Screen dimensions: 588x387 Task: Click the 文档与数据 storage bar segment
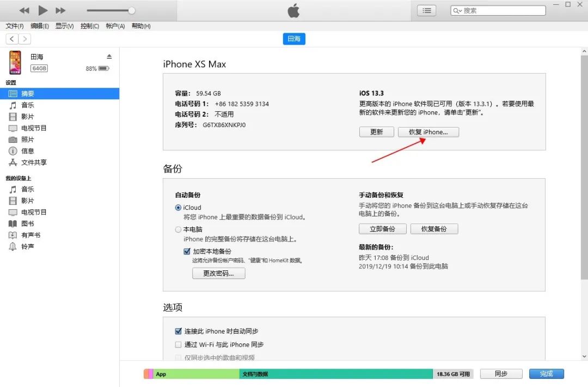336,374
